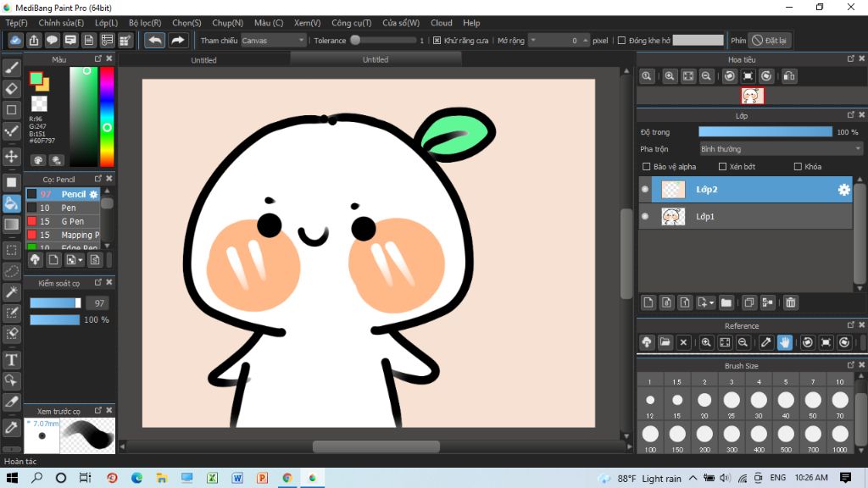The height and width of the screenshot is (488, 868).
Task: Select the Brush tool in left toolbar
Action: (x=12, y=67)
